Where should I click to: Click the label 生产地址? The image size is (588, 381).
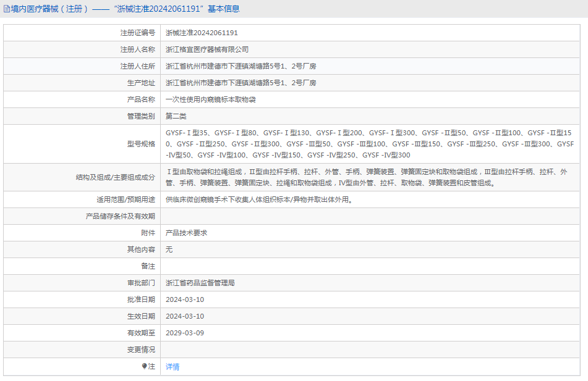pyautogui.click(x=141, y=83)
